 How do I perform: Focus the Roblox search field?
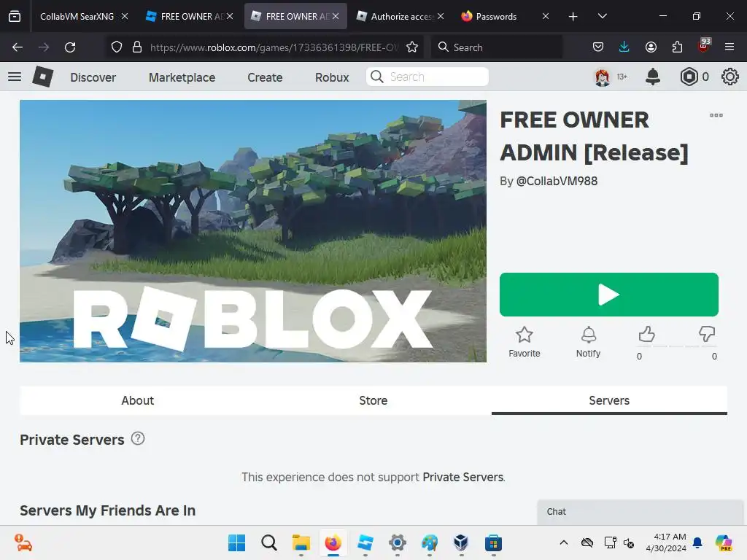coord(427,77)
